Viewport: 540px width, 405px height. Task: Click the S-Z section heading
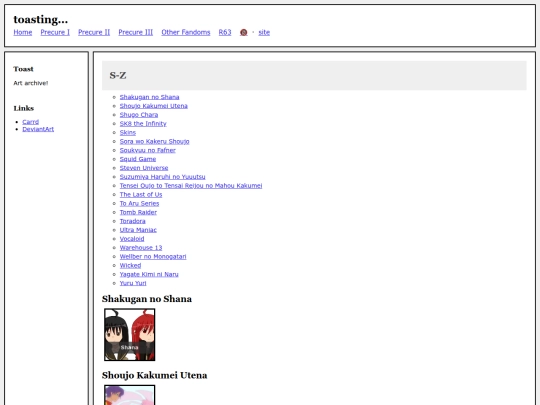click(118, 75)
